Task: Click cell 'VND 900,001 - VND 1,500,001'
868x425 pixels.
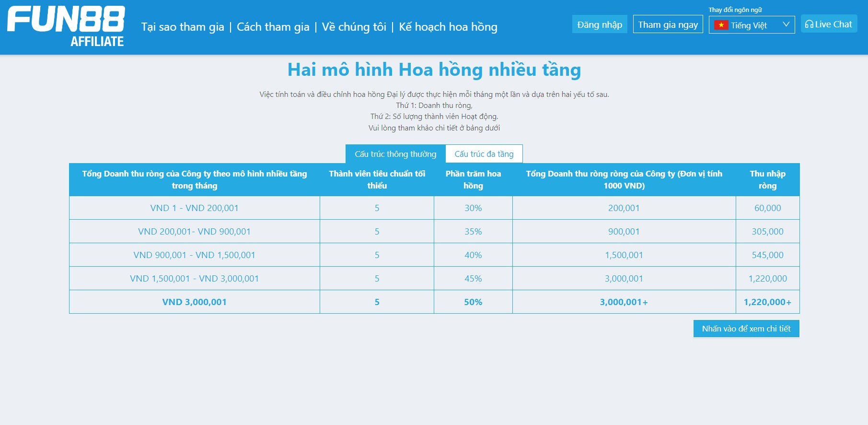Action: pos(195,255)
